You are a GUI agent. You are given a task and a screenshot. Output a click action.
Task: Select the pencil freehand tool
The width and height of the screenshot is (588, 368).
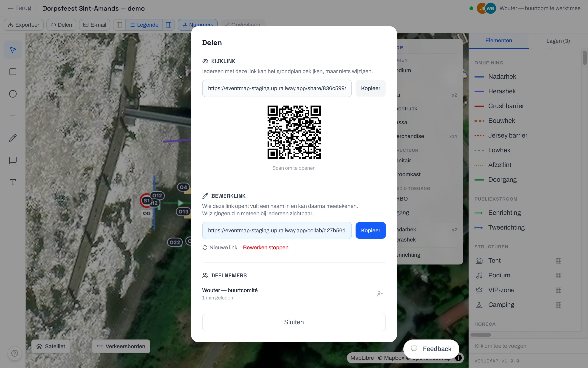[13, 138]
